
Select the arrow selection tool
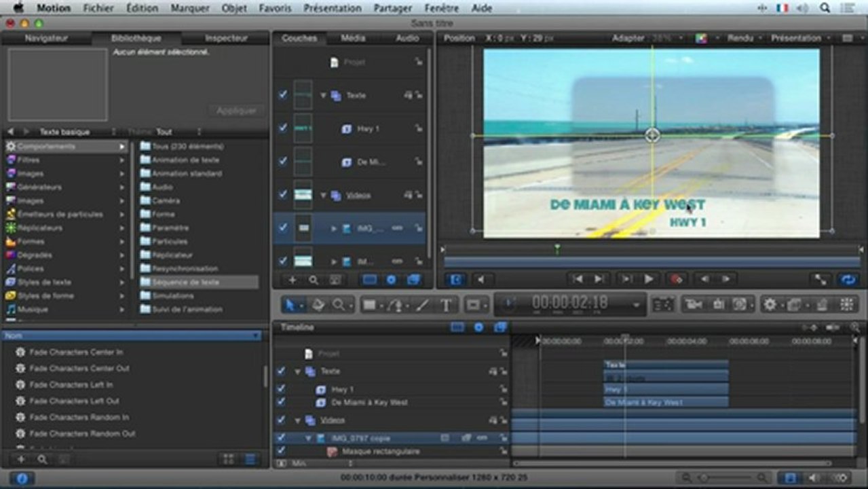click(x=290, y=305)
